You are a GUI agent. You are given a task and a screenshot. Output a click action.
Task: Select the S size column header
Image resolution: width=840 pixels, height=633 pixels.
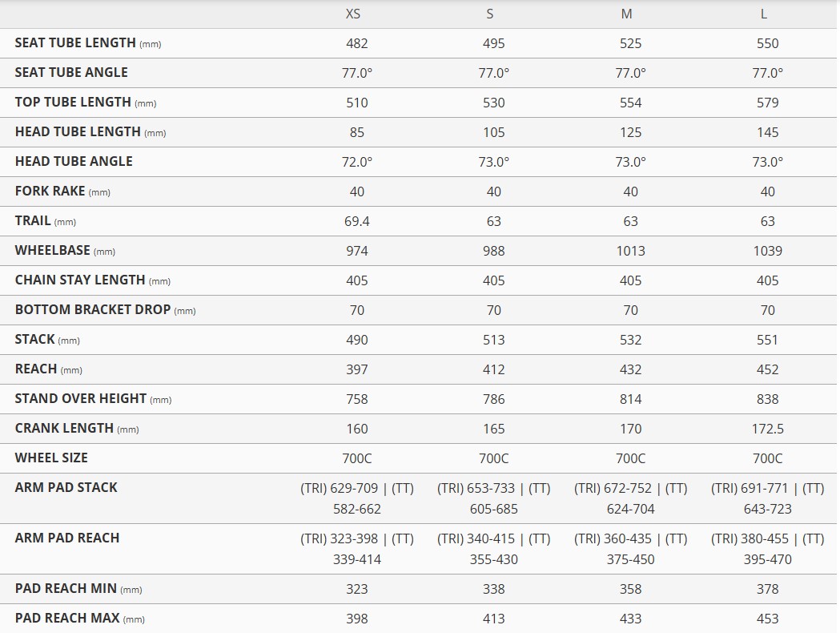click(x=490, y=14)
